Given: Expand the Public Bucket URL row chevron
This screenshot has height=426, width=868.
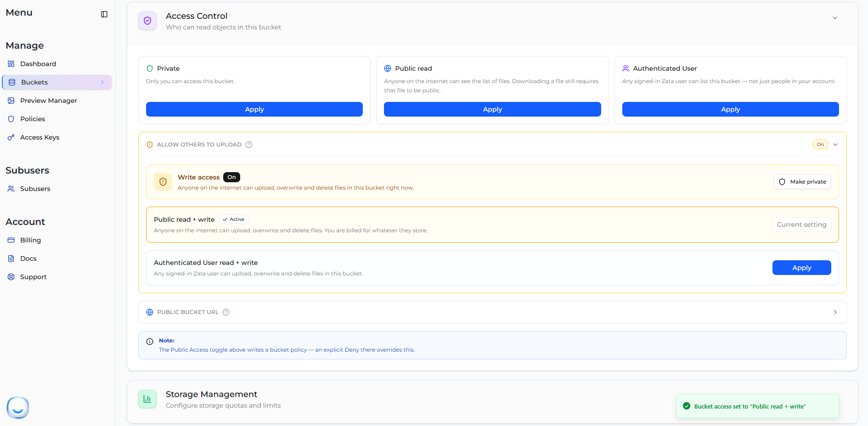Looking at the screenshot, I should (x=835, y=312).
